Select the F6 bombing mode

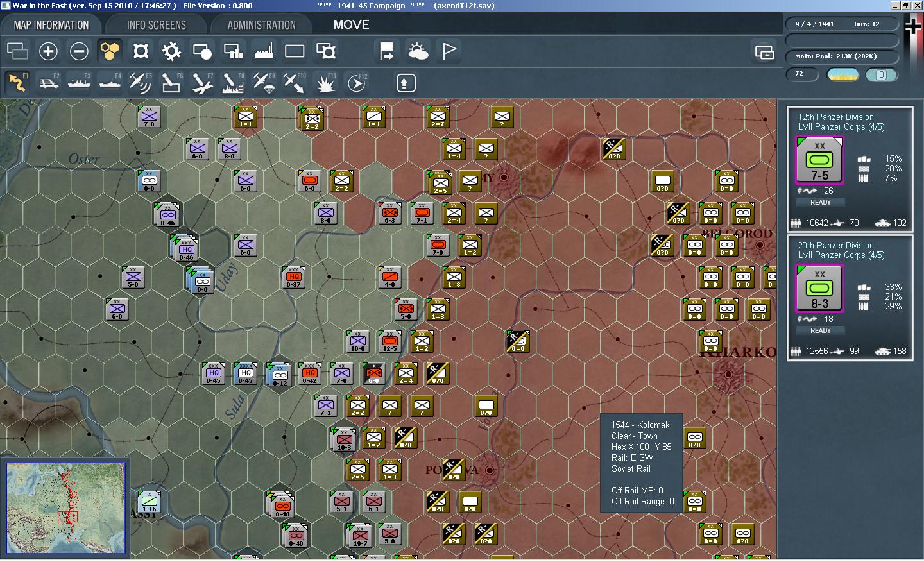pyautogui.click(x=171, y=83)
